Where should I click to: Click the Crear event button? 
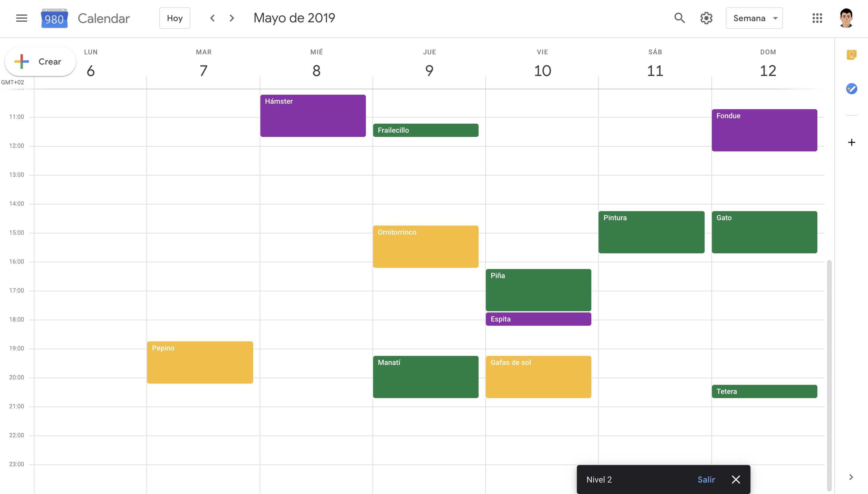tap(40, 62)
